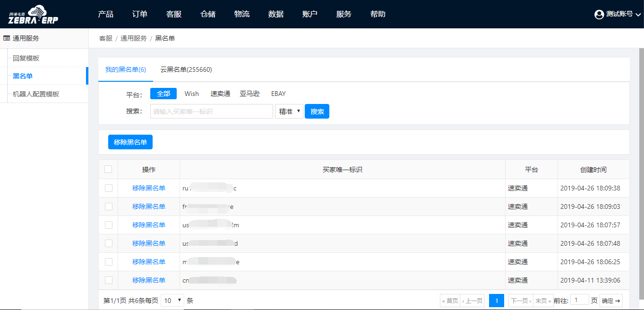This screenshot has width=644, height=310.
Task: Click 移除黑名单 link in the second row
Action: pos(149,207)
